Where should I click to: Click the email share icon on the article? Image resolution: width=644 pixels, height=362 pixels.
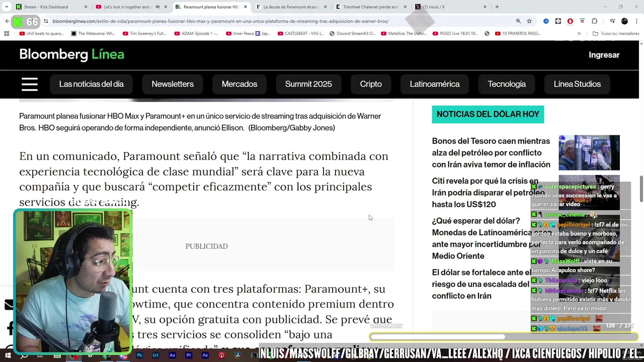pyautogui.click(x=9, y=305)
